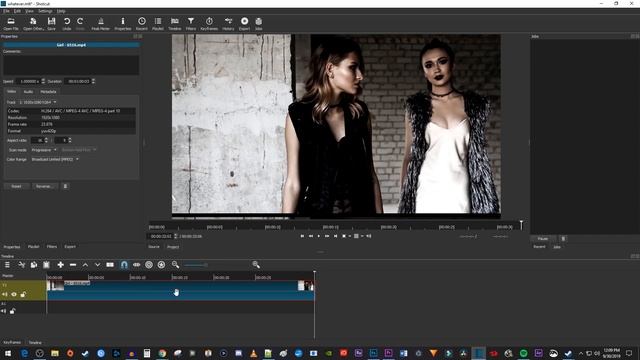This screenshot has width=640, height=360.
Task: Lock the V1 video track
Action: [23, 294]
